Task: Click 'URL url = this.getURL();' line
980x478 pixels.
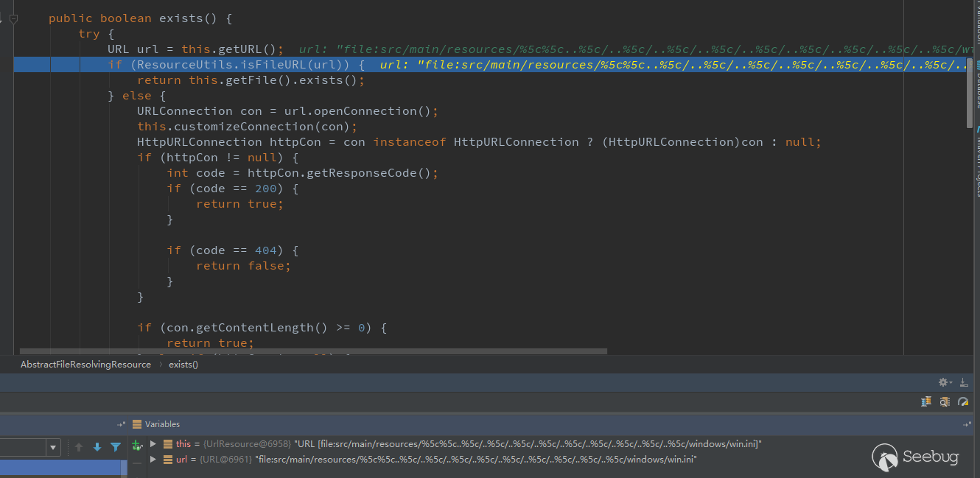Action: [x=195, y=49]
